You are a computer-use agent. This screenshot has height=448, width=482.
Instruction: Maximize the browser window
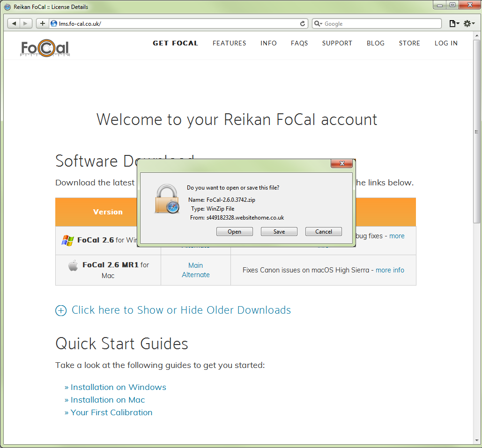[x=452, y=5]
